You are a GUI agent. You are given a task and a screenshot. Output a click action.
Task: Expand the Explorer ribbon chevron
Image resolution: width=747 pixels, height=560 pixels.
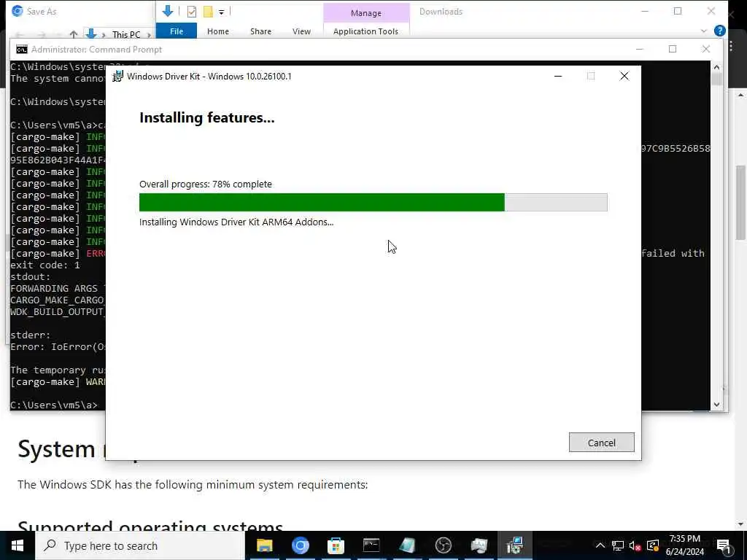[704, 31]
